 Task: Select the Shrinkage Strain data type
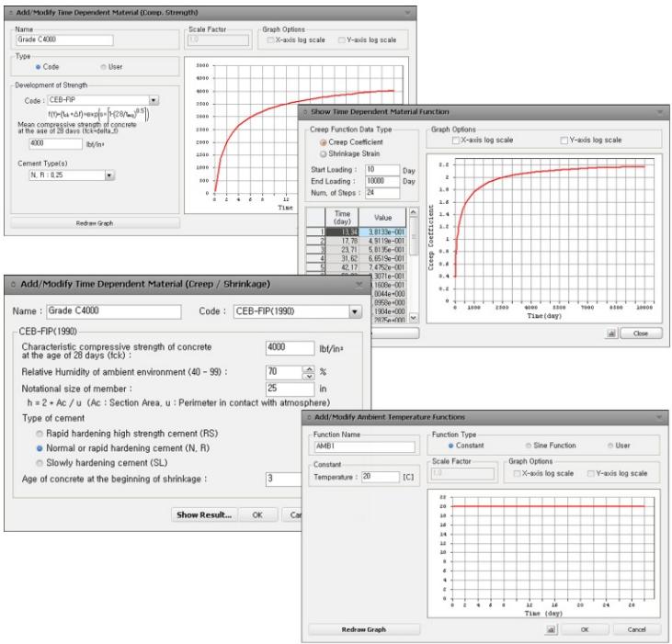(x=324, y=153)
